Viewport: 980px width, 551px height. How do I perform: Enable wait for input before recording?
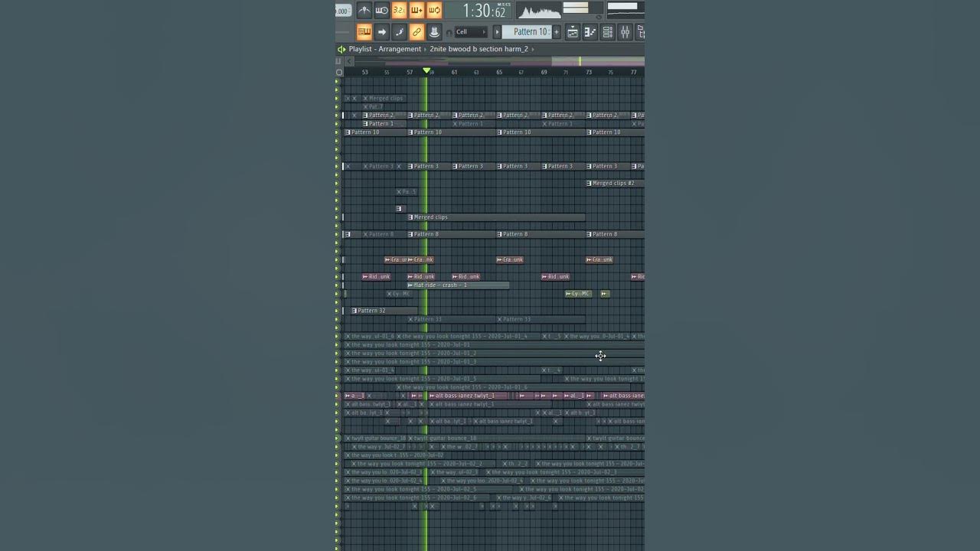coord(381,10)
